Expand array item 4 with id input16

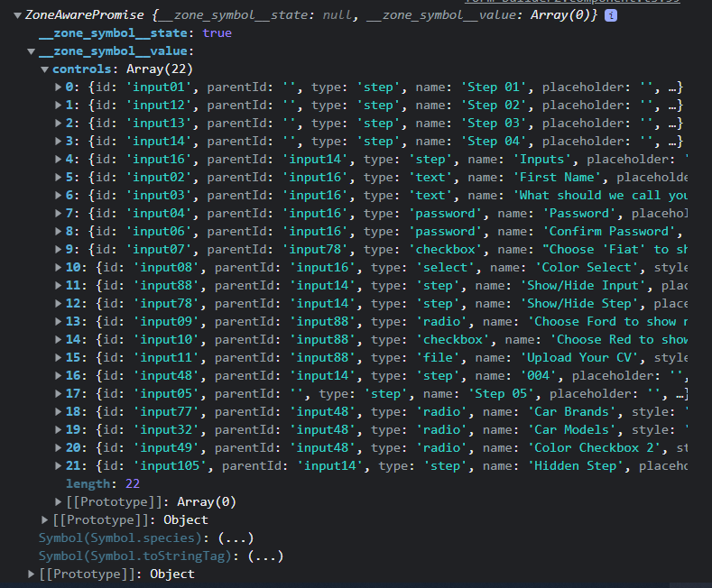click(58, 159)
